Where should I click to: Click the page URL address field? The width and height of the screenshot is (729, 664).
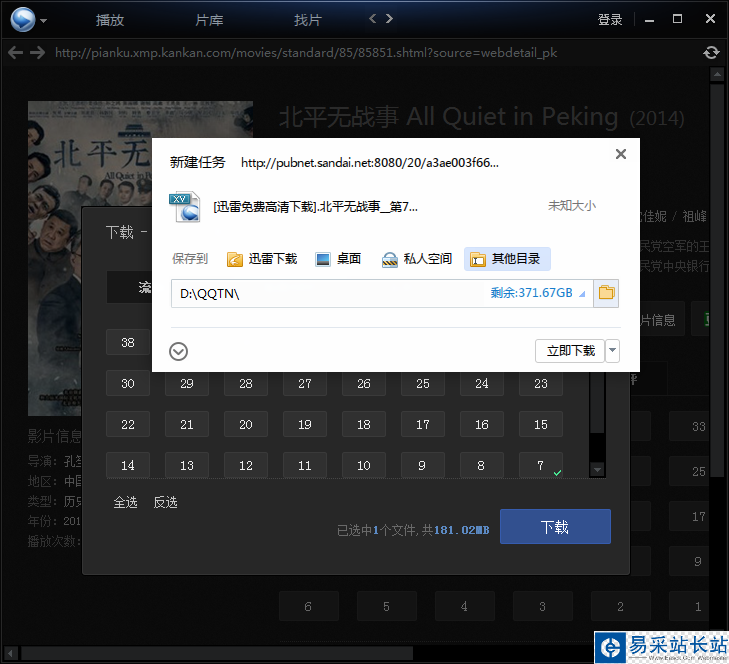pos(306,53)
